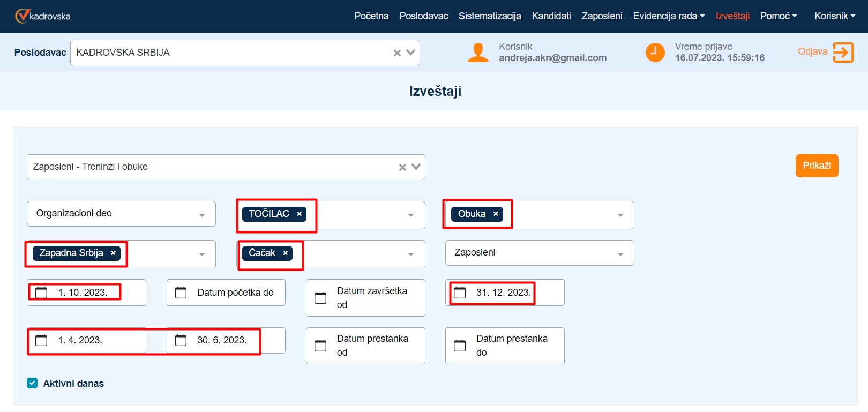Clear the report type selection x icon

[402, 167]
